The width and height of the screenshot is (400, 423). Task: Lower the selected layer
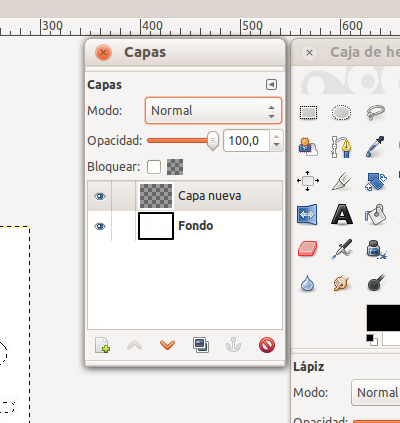point(167,345)
